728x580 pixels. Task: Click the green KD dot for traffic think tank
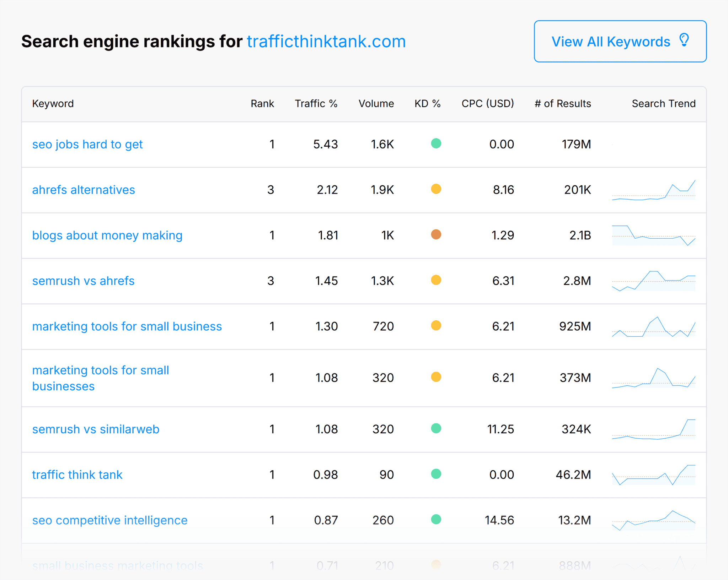point(436,474)
